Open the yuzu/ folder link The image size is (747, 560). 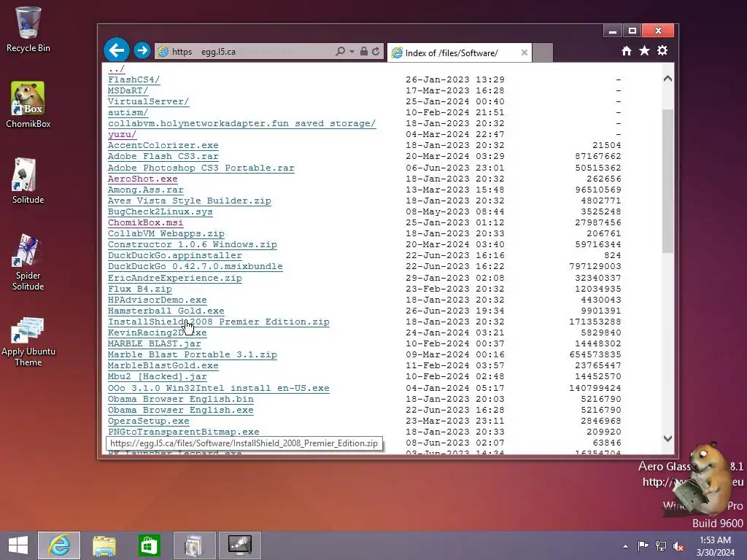tap(122, 134)
